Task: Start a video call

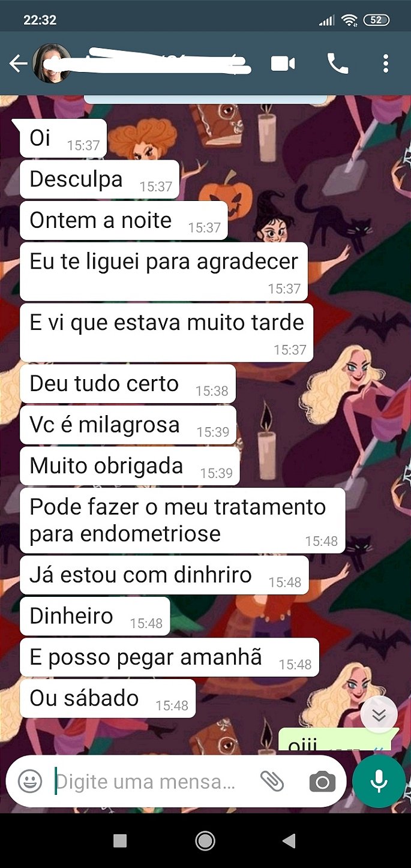Action: click(x=283, y=64)
